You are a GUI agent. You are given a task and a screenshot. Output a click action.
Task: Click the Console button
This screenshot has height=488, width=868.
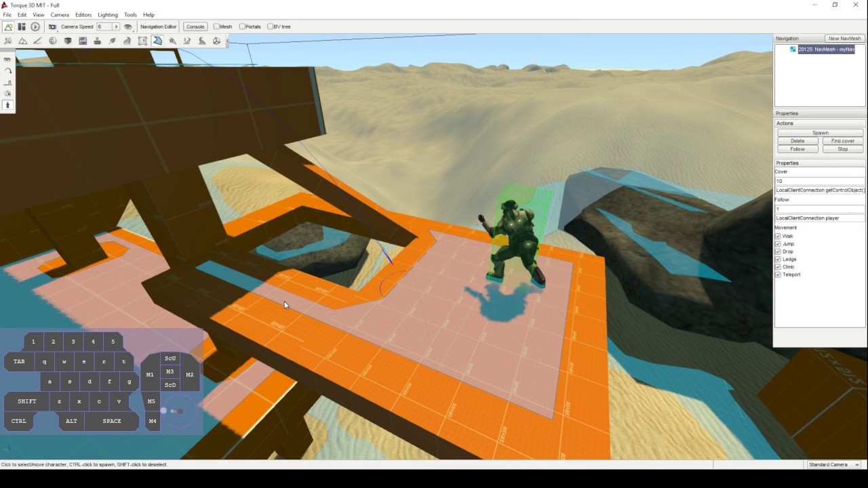click(x=195, y=26)
